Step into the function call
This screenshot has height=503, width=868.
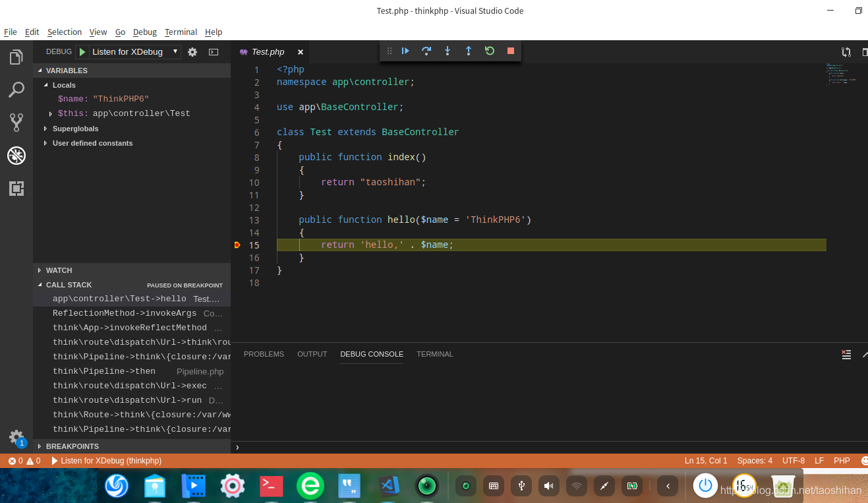tap(448, 51)
